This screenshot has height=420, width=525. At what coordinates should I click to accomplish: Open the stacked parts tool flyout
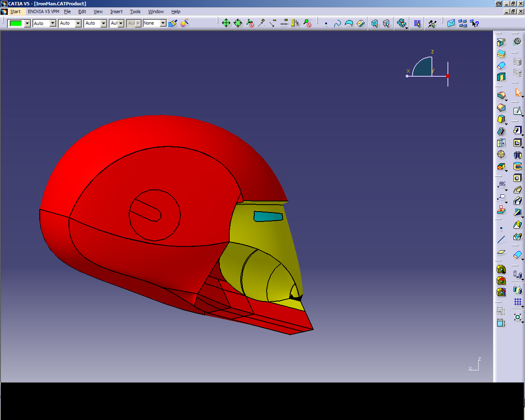click(x=402, y=23)
